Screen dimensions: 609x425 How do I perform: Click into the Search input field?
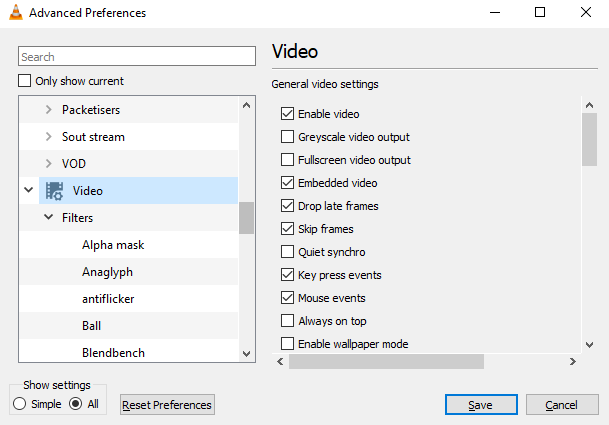click(138, 57)
